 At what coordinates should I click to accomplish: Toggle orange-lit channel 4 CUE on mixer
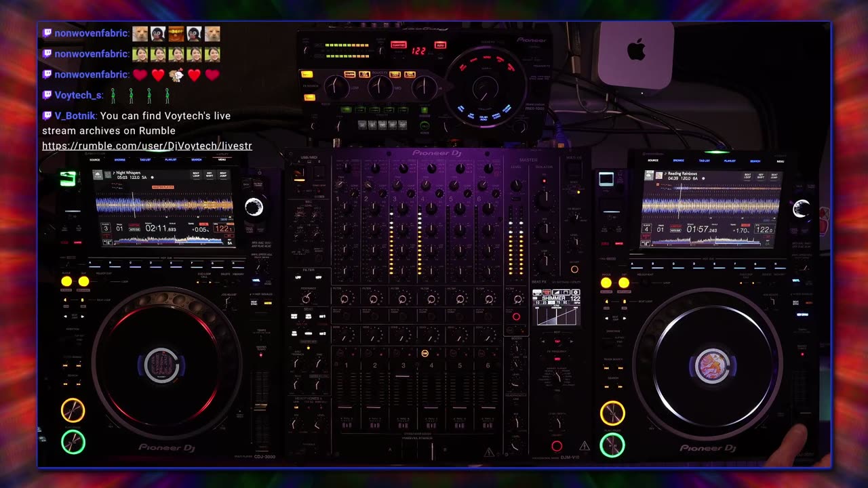tap(425, 353)
